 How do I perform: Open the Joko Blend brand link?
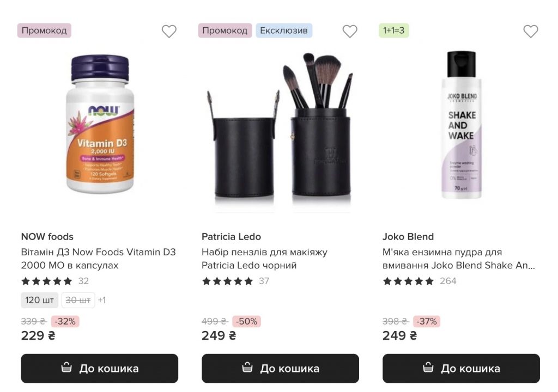click(x=408, y=237)
